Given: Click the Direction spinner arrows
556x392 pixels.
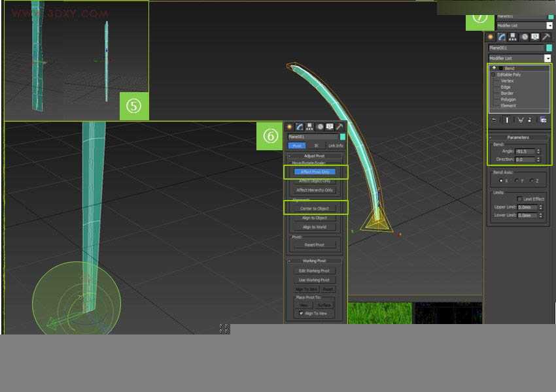Looking at the screenshot, I should pos(538,159).
